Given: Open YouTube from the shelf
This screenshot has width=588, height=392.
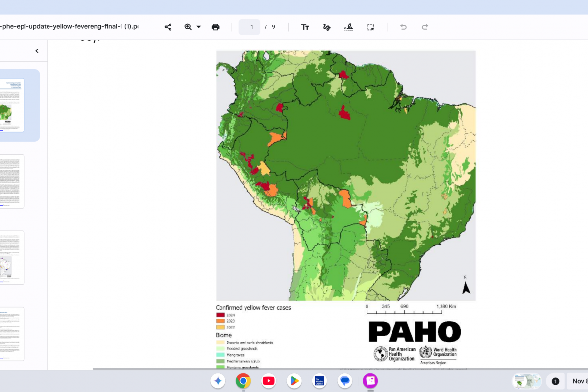Looking at the screenshot, I should tap(269, 381).
